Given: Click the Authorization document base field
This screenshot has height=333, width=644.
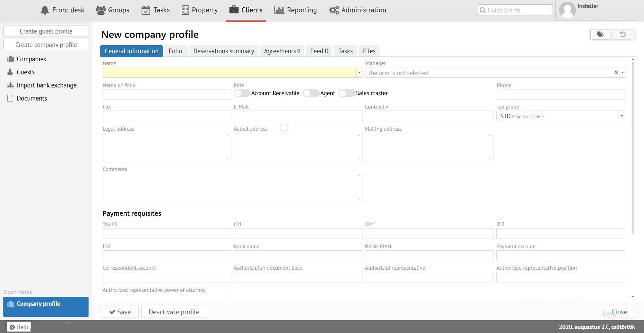Looking at the screenshot, I should point(298,277).
